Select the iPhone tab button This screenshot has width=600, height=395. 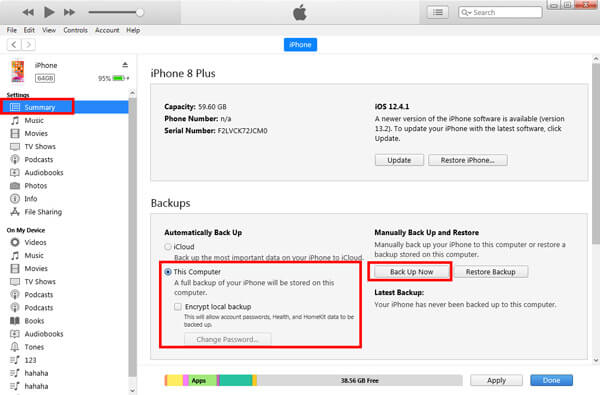coord(300,45)
